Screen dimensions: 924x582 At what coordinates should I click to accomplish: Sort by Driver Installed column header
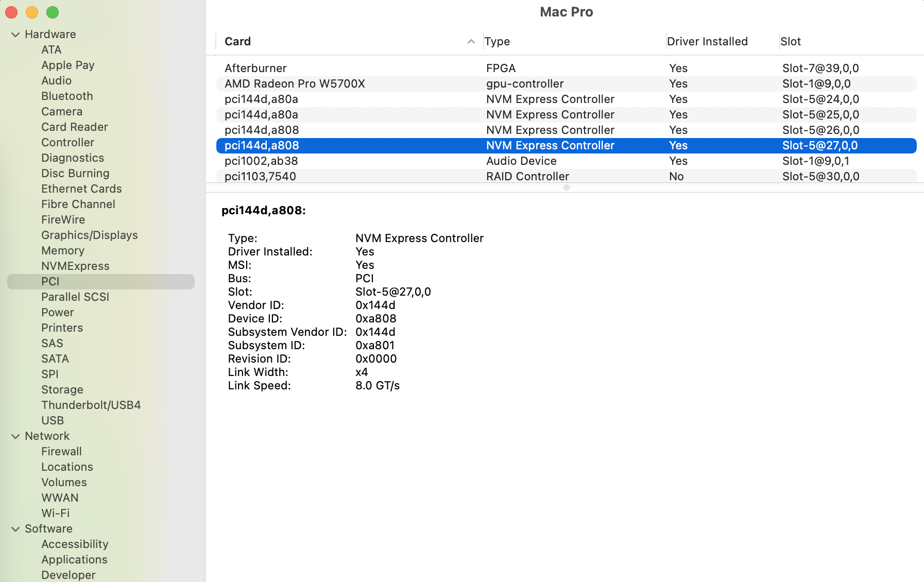707,41
